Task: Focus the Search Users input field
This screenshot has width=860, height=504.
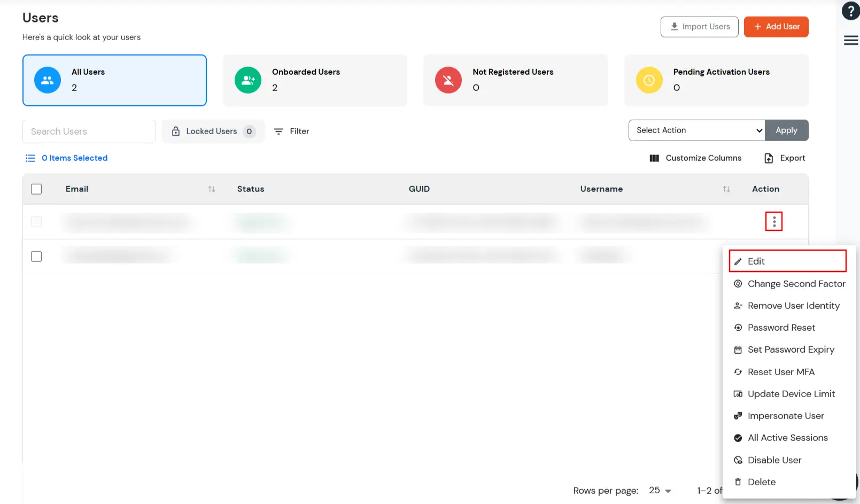Action: (x=89, y=131)
